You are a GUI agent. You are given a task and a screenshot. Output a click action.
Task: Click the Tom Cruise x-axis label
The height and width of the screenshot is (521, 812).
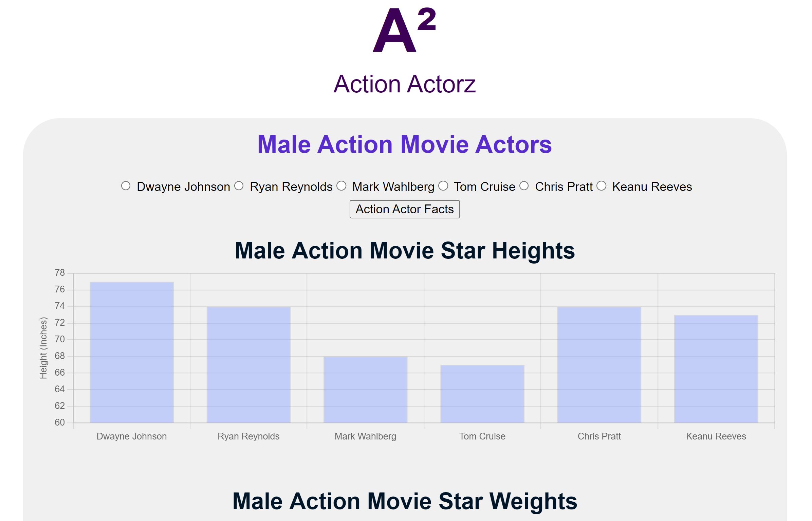[482, 436]
